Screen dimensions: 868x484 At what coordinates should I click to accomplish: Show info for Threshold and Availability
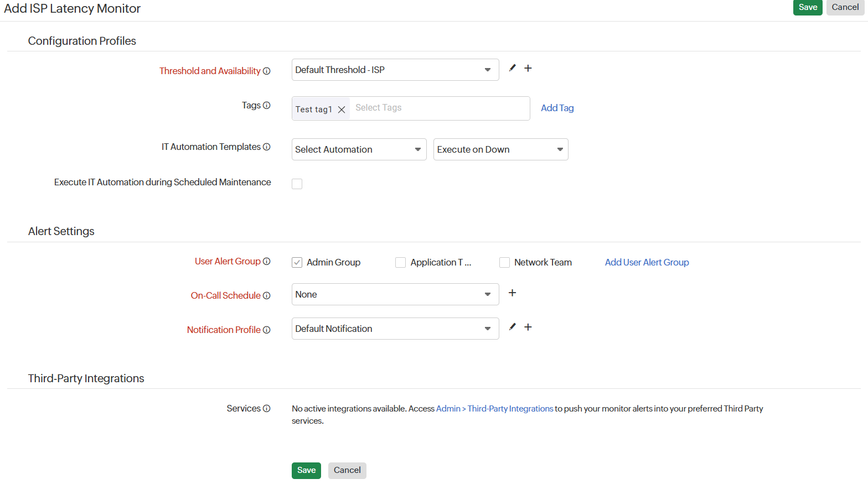[x=267, y=71]
